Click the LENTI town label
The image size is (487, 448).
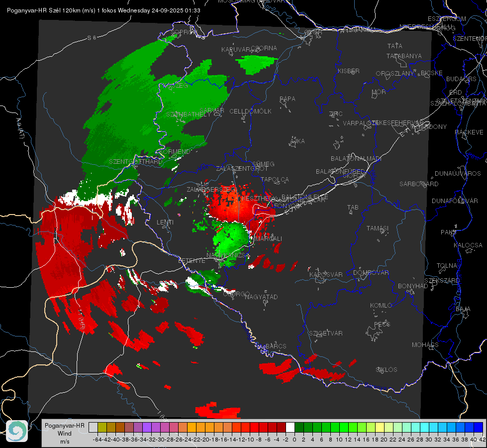coord(165,223)
